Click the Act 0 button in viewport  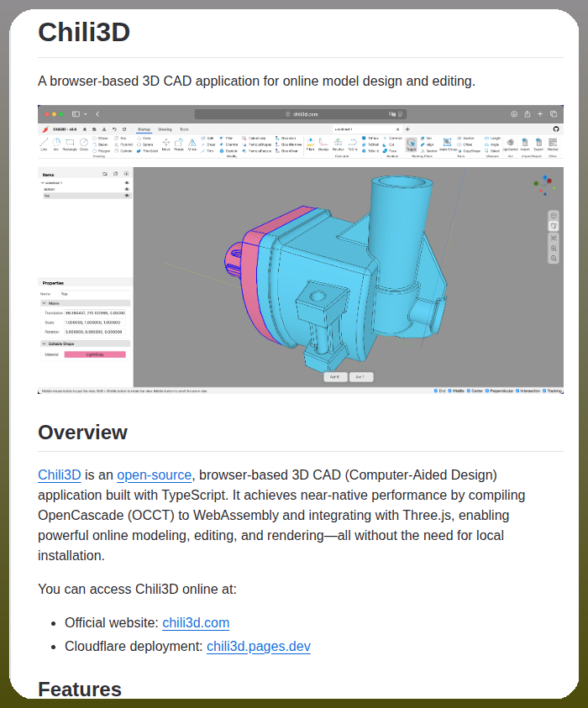click(335, 377)
